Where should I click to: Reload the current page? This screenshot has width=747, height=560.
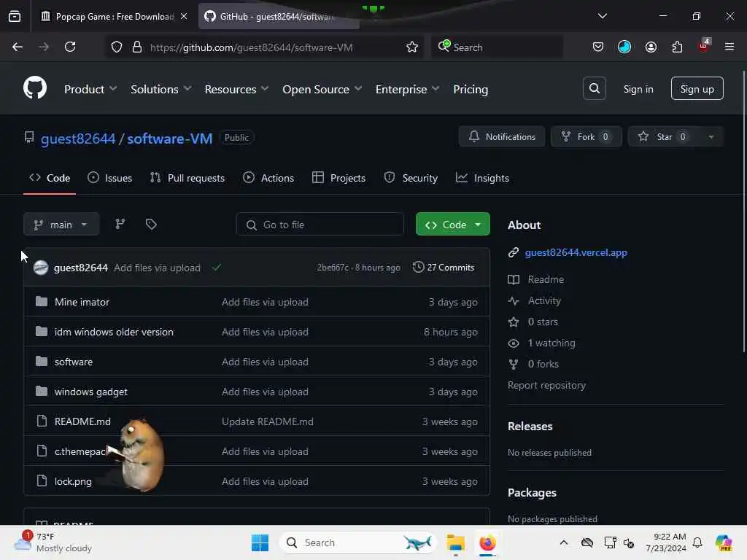[70, 47]
